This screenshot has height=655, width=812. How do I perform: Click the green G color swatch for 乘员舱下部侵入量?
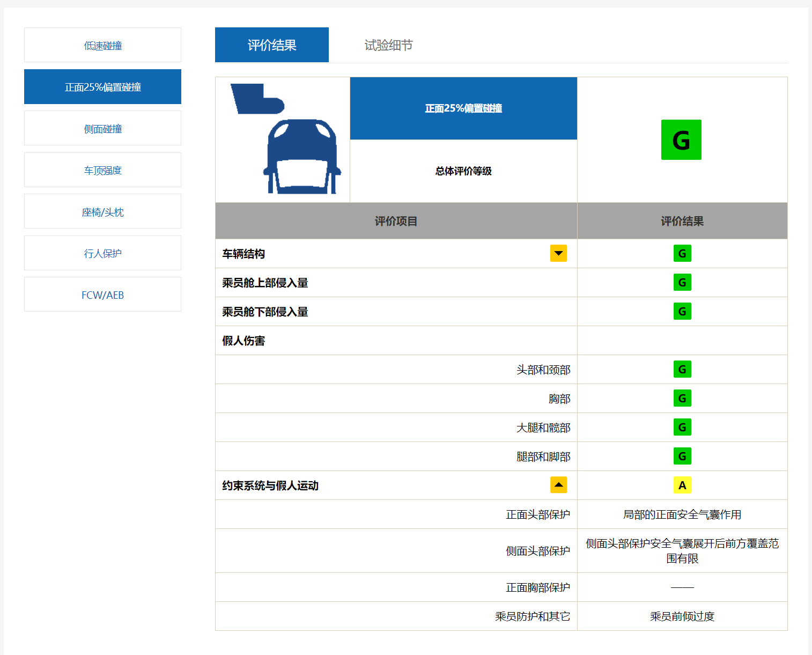(x=682, y=311)
